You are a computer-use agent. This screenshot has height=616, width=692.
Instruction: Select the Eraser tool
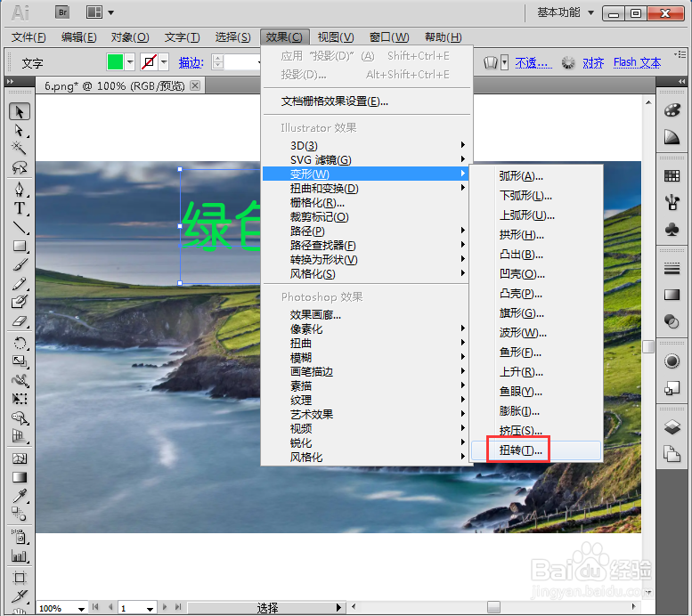click(x=20, y=321)
